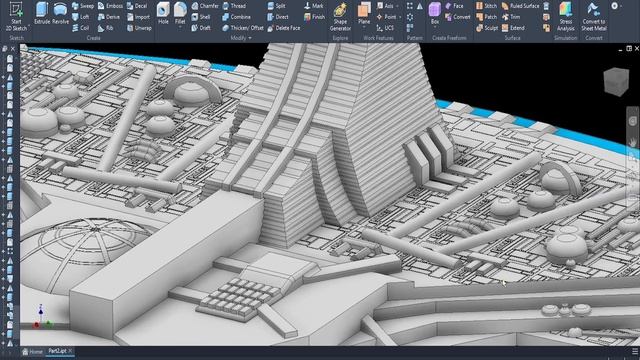This screenshot has width=640, height=360.
Task: Close the Part2.ipt tab
Action: pyautogui.click(x=70, y=351)
